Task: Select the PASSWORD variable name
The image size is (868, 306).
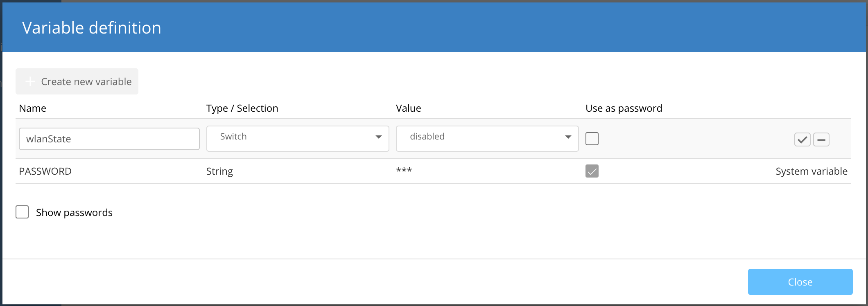Action: [45, 171]
